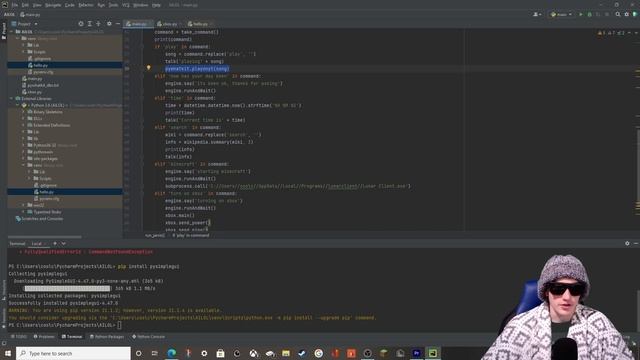Open the Problems tool window tab

pos(44,337)
